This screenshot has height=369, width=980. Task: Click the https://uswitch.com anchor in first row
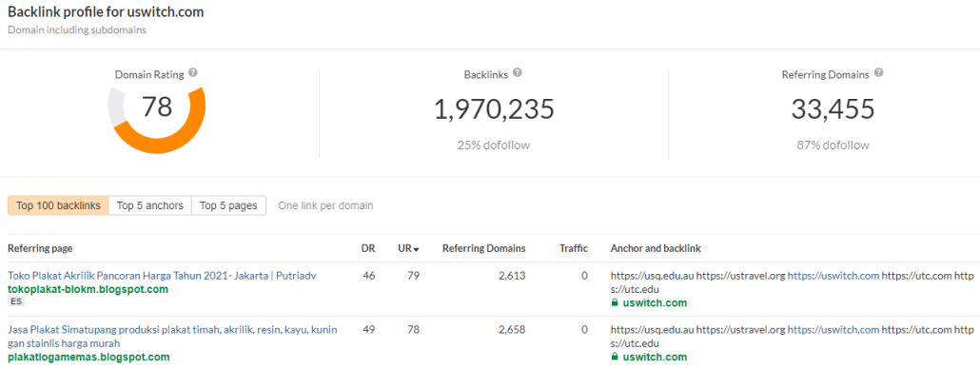coord(833,276)
